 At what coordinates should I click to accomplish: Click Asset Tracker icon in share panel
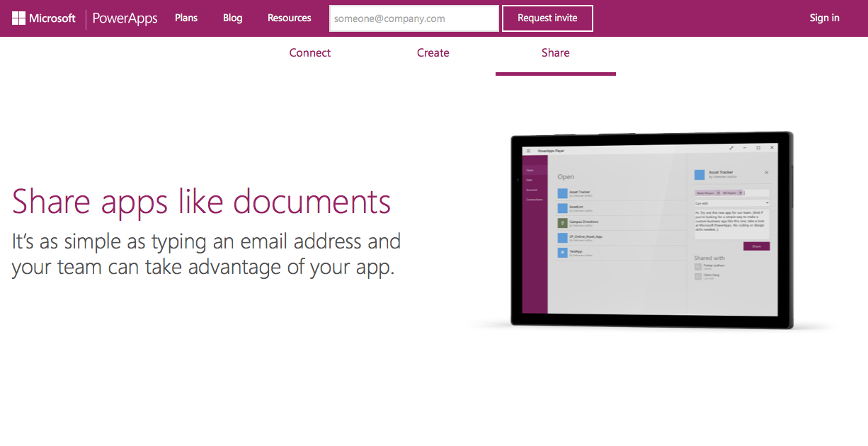click(699, 175)
